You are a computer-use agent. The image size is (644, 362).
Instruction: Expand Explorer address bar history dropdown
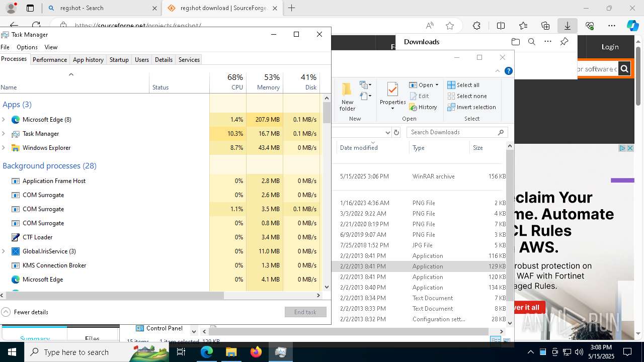387,132
